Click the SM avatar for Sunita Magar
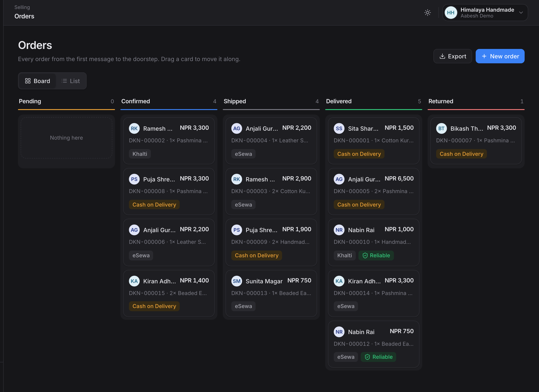The width and height of the screenshot is (539, 392). point(237,281)
